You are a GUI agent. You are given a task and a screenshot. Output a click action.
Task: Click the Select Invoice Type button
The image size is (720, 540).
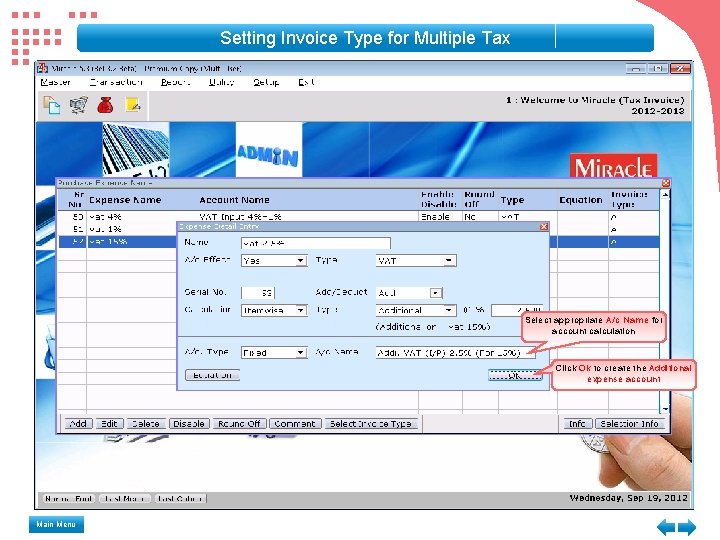pyautogui.click(x=371, y=423)
